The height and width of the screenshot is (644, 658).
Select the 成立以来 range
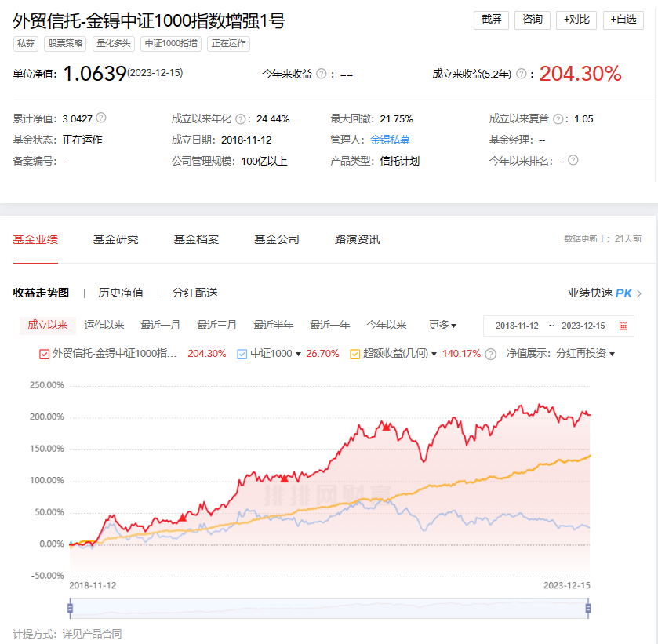click(47, 326)
